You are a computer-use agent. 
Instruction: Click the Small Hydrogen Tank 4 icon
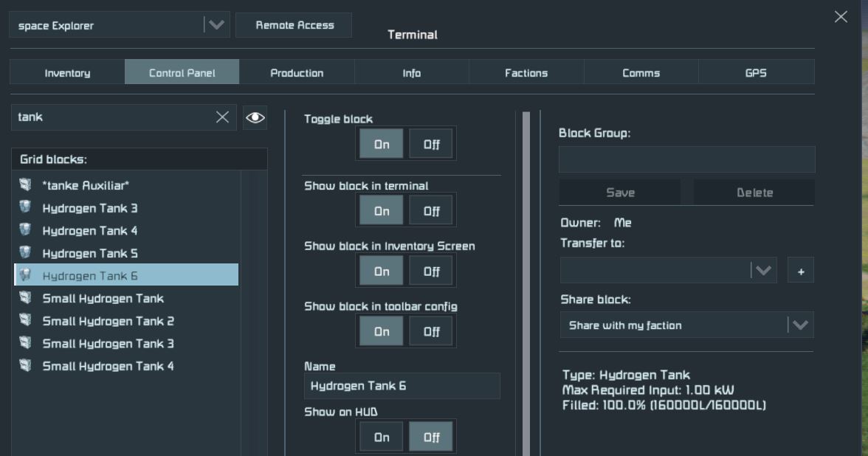pos(26,366)
